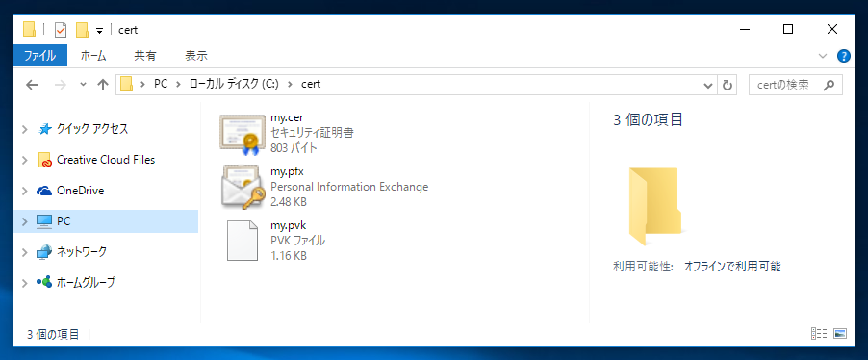
Task: Open the 表示 ribbon tab
Action: coord(196,56)
